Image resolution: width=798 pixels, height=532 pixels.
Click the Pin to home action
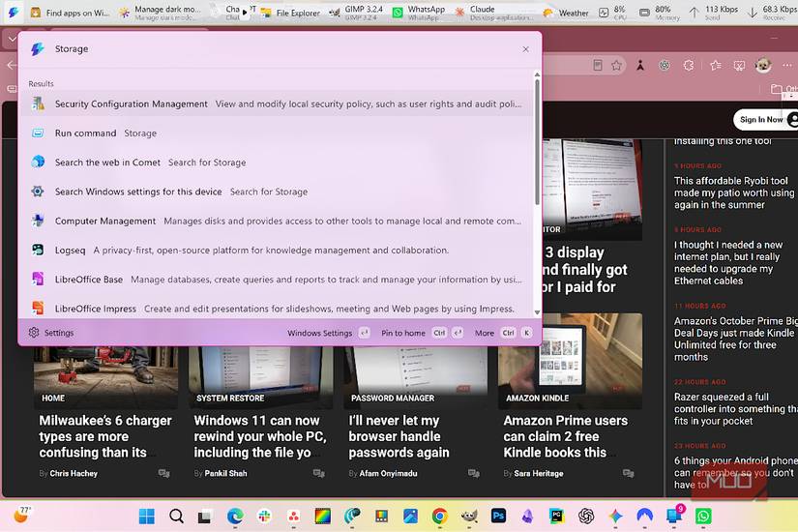click(x=422, y=333)
